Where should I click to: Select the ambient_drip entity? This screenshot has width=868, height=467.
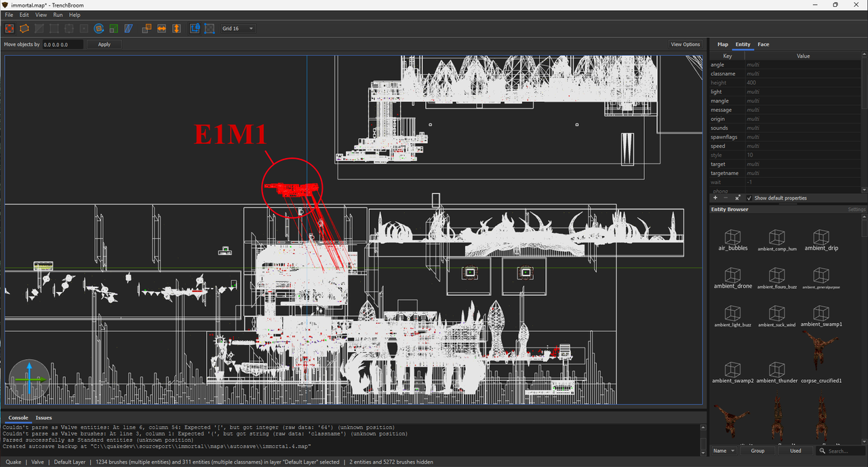pos(821,240)
